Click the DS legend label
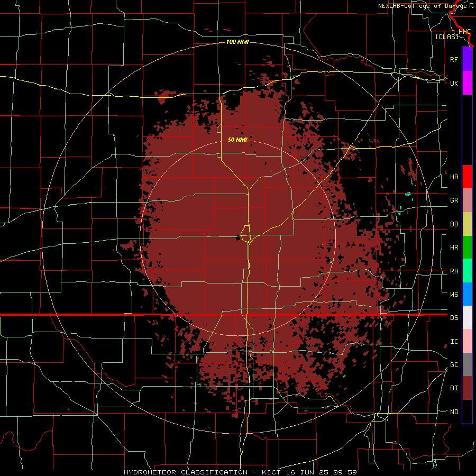 [x=454, y=317]
